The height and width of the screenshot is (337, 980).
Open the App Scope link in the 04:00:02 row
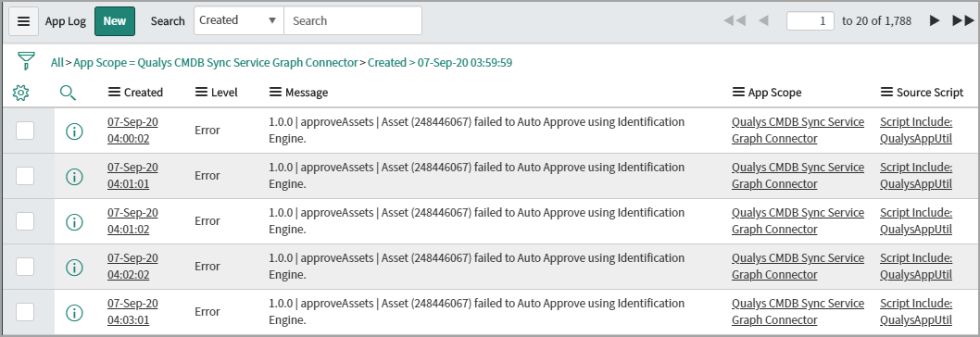coord(798,130)
